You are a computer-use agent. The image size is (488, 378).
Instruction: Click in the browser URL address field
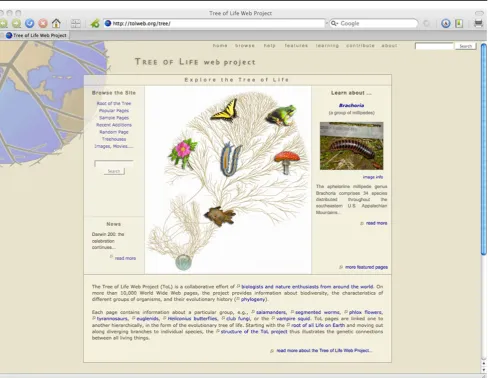click(x=213, y=23)
